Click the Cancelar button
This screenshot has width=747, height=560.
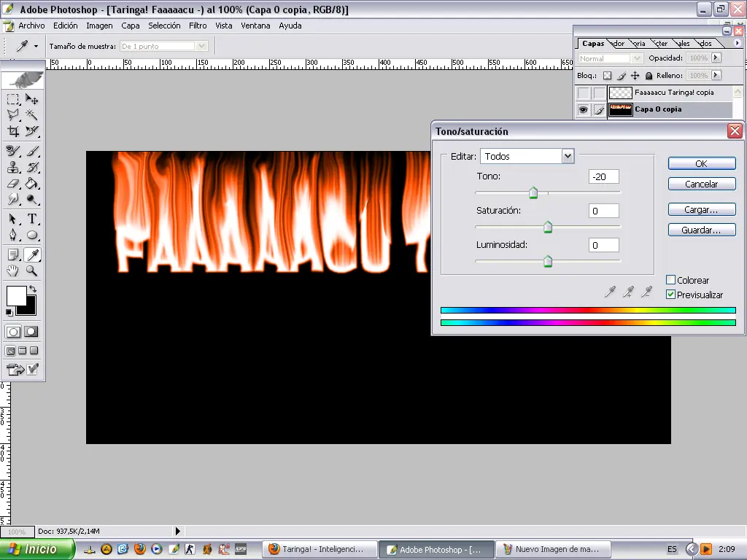tap(702, 184)
